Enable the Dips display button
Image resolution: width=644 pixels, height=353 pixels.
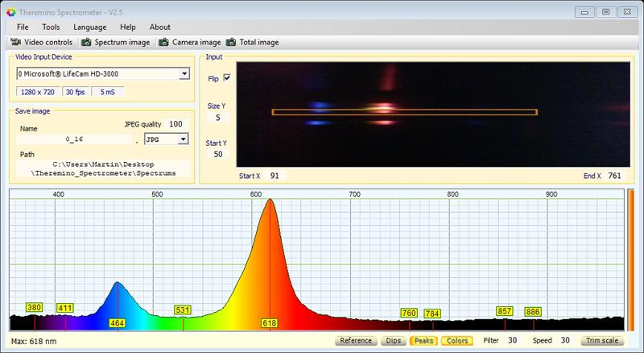click(393, 341)
